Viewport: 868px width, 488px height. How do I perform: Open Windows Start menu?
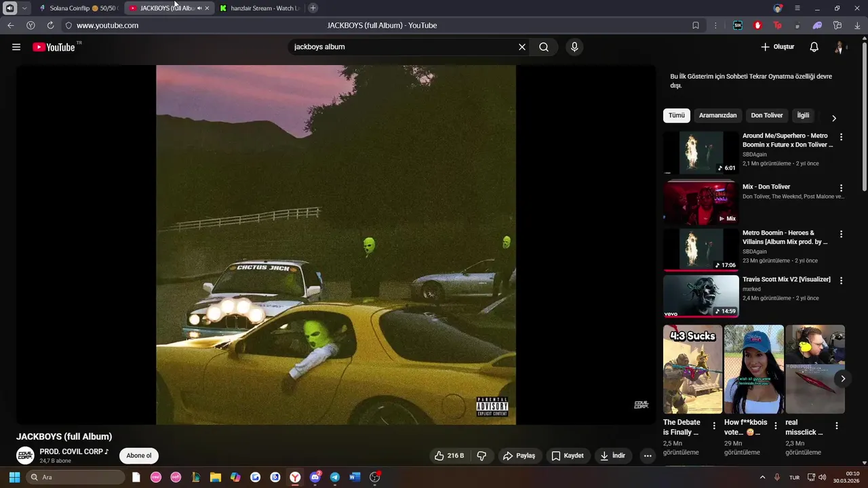14,477
